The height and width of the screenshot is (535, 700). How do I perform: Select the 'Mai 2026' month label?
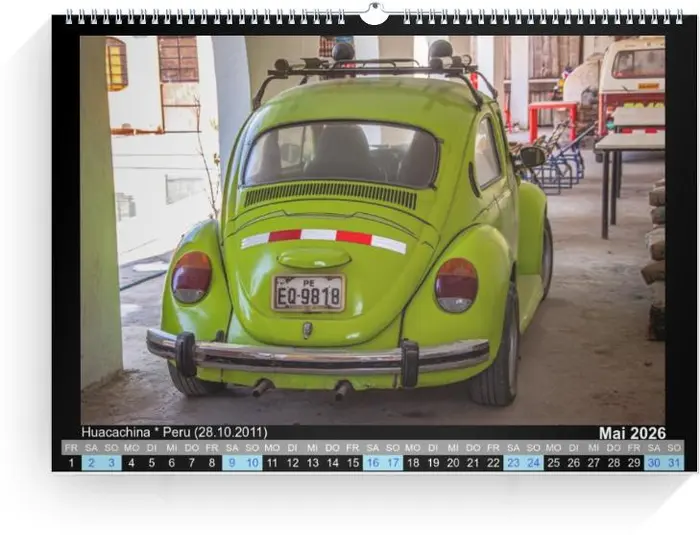click(632, 433)
